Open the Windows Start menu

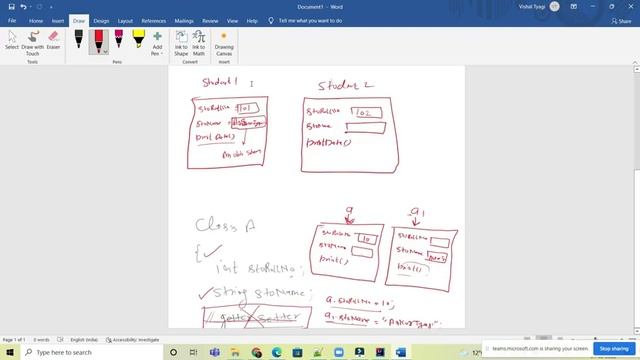(x=10, y=352)
